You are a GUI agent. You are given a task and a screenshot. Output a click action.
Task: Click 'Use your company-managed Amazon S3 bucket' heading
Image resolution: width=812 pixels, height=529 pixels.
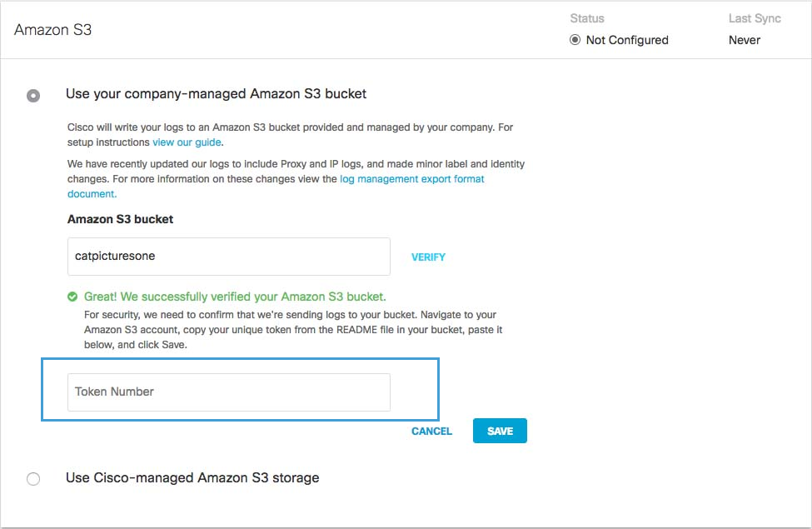216,94
